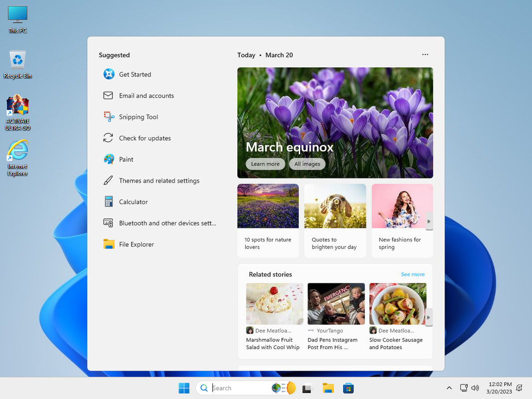The image size is (532, 399).
Task: Click All images on March equinox
Action: coord(307,164)
